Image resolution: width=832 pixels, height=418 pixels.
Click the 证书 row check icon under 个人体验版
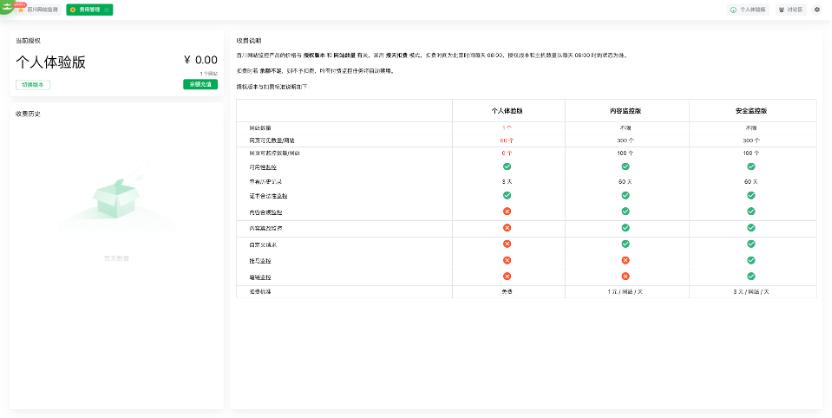click(x=507, y=195)
